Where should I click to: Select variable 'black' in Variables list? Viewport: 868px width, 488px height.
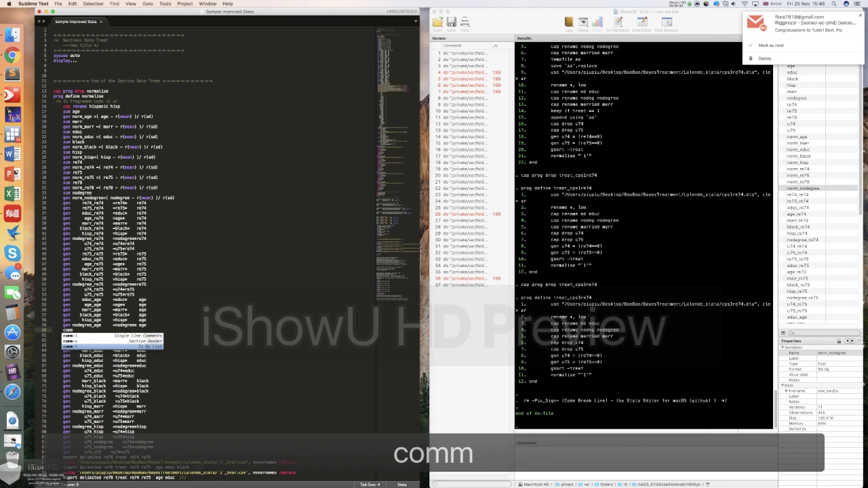tap(792, 79)
